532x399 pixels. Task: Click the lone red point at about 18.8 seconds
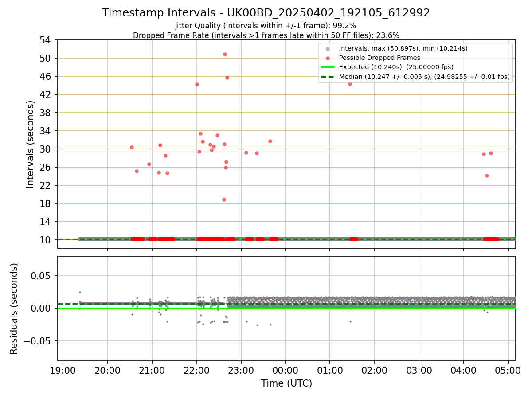[224, 199]
